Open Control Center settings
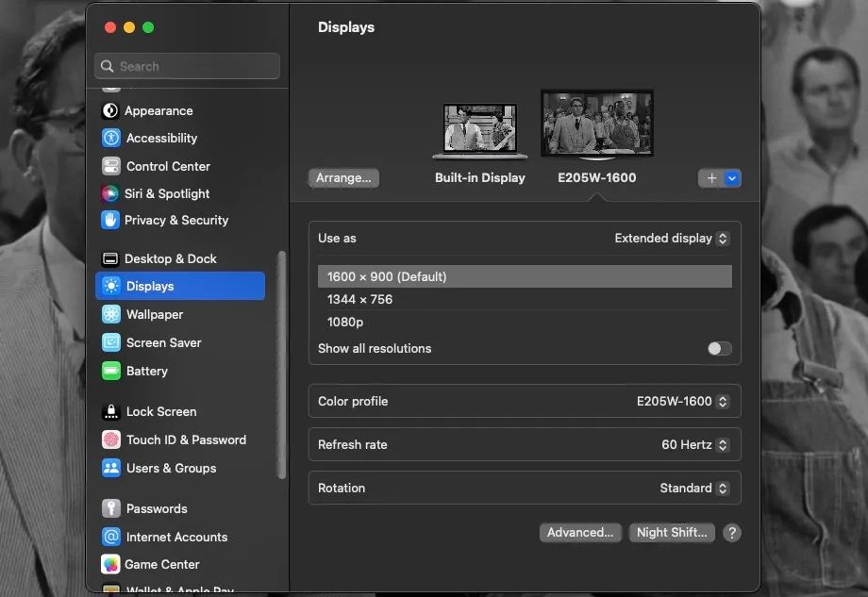The width and height of the screenshot is (868, 597). pyautogui.click(x=167, y=166)
